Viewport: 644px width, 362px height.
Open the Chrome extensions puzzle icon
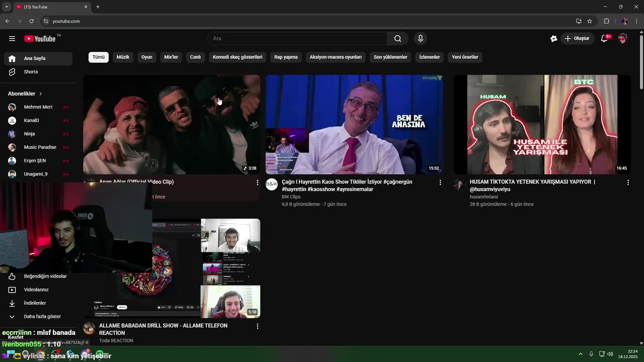point(606,21)
